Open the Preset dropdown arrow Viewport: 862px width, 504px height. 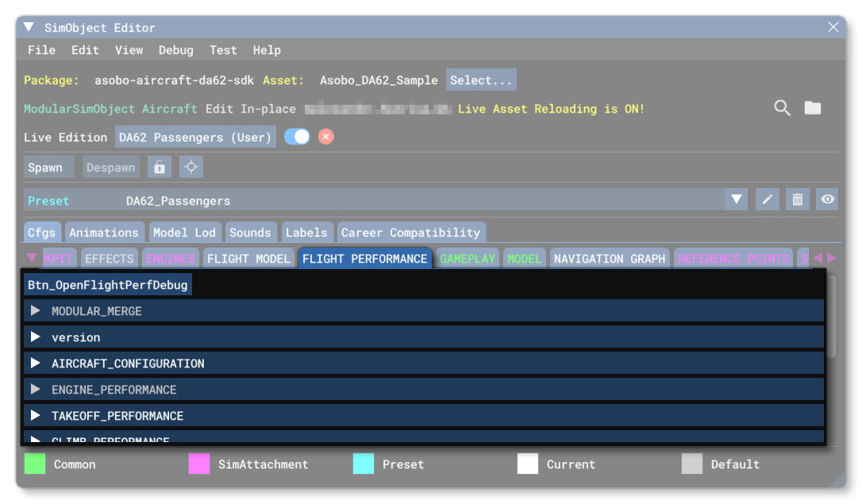pos(737,199)
